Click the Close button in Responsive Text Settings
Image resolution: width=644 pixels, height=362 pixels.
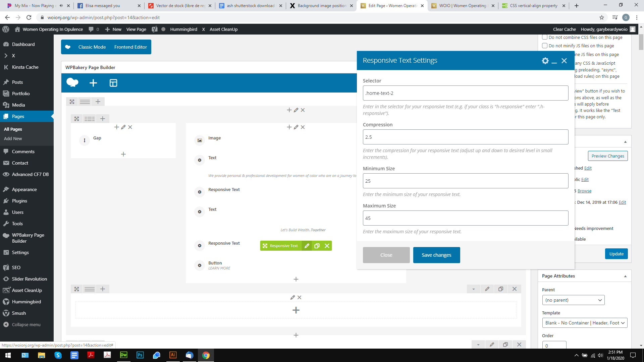(386, 255)
